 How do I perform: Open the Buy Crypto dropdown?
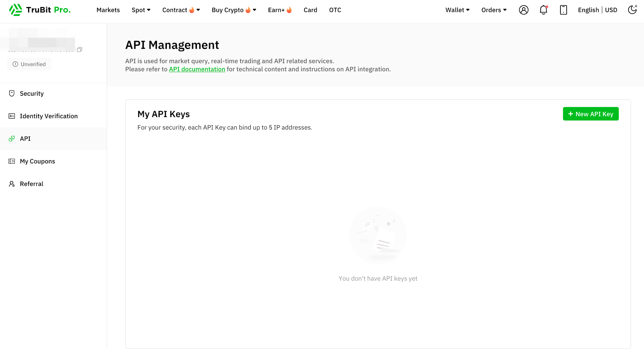click(234, 10)
